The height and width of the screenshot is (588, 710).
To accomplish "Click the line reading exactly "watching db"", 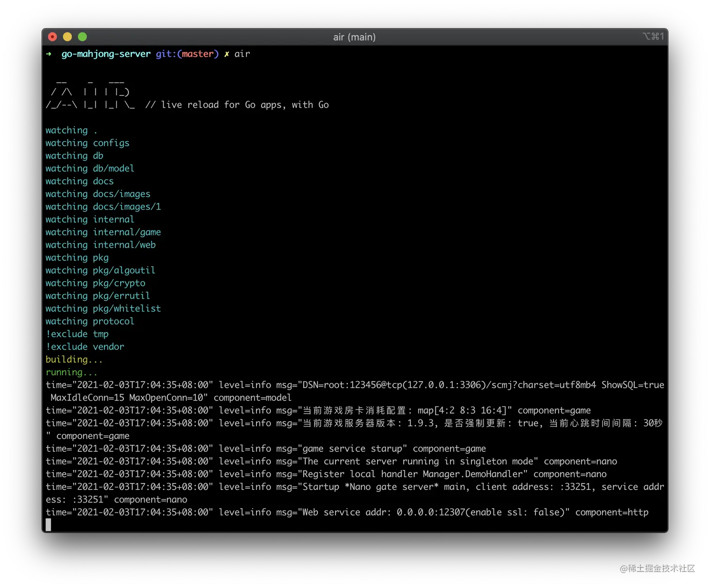I will (74, 155).
